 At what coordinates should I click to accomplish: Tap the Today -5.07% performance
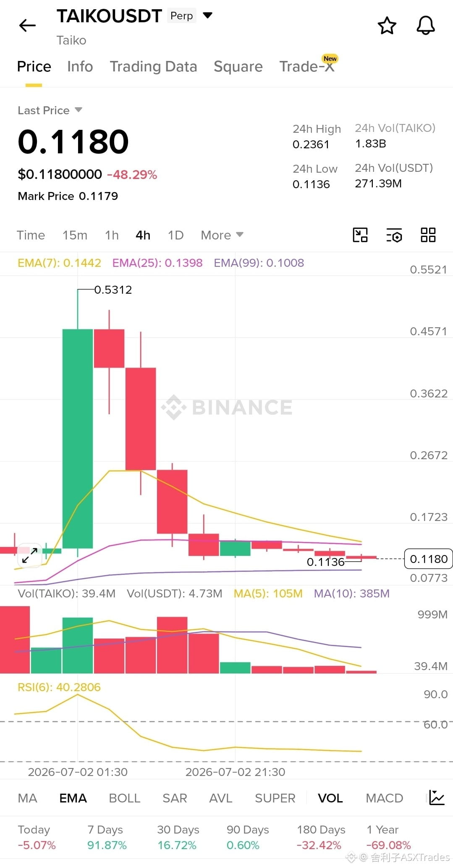click(x=37, y=837)
